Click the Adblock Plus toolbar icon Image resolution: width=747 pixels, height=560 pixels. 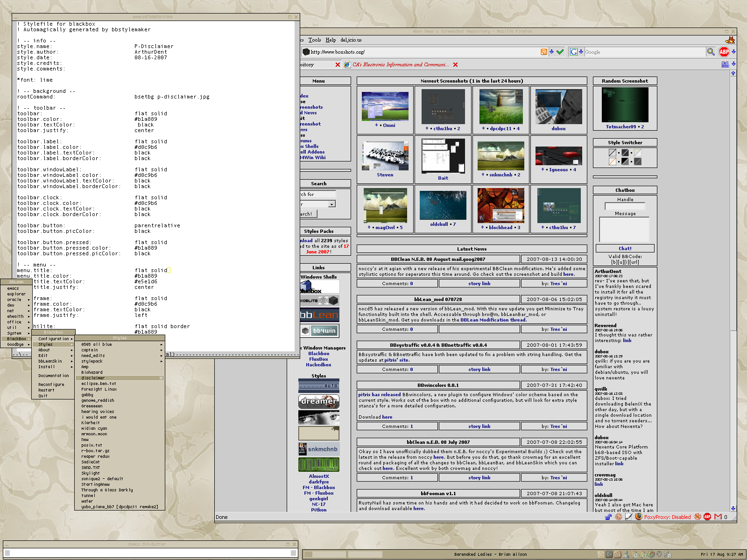pos(724,52)
